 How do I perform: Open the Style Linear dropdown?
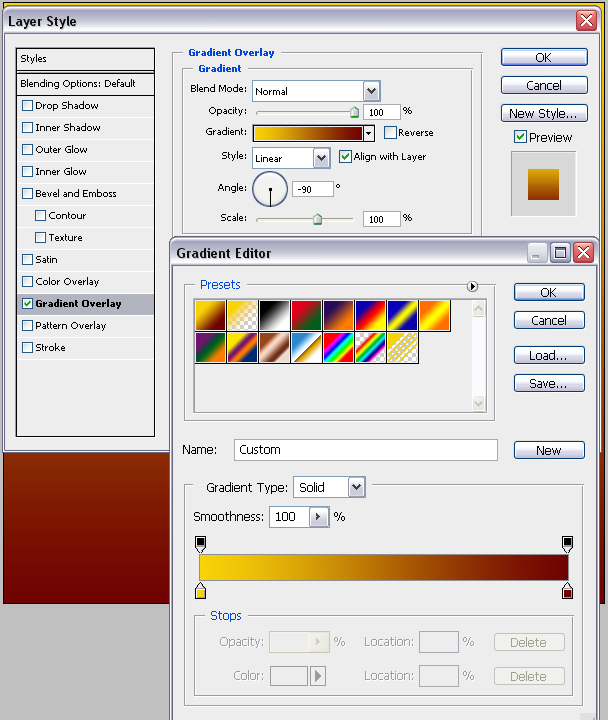point(321,158)
